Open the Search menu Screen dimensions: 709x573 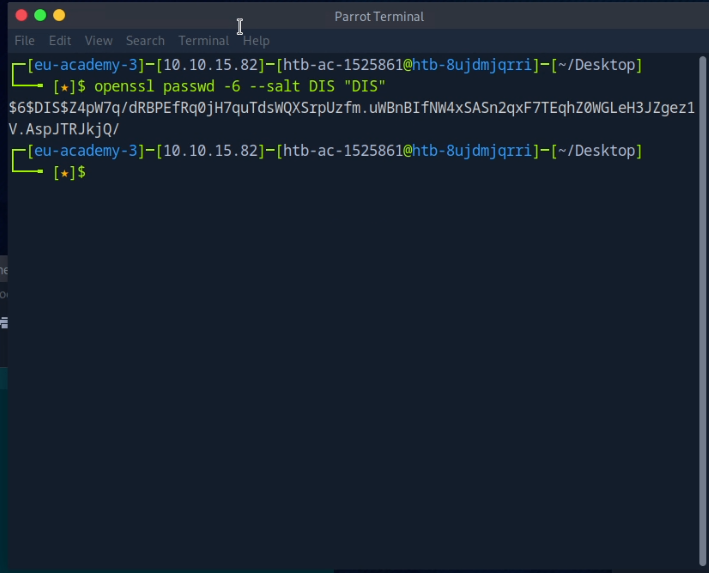(145, 41)
